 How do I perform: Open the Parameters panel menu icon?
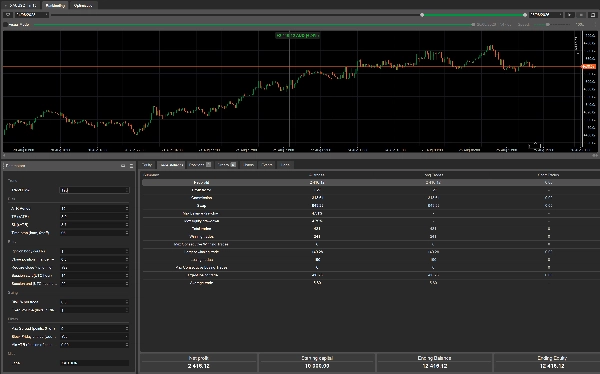(x=131, y=166)
